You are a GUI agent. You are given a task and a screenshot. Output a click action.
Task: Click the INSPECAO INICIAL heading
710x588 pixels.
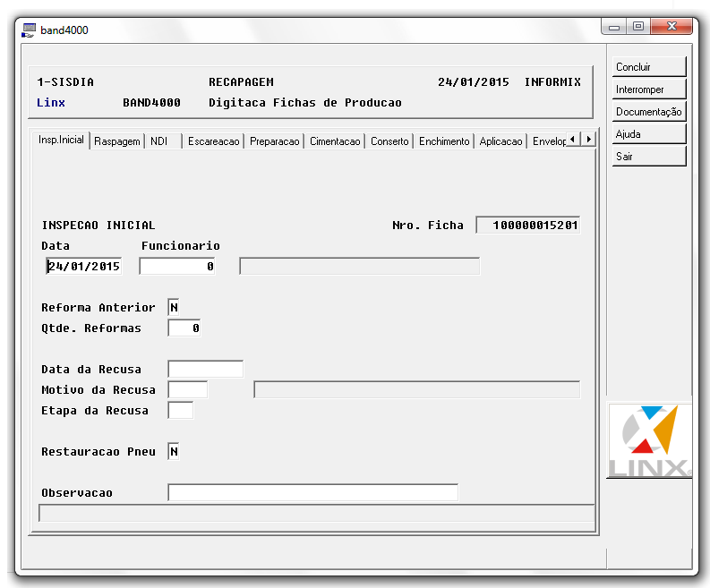tap(98, 225)
